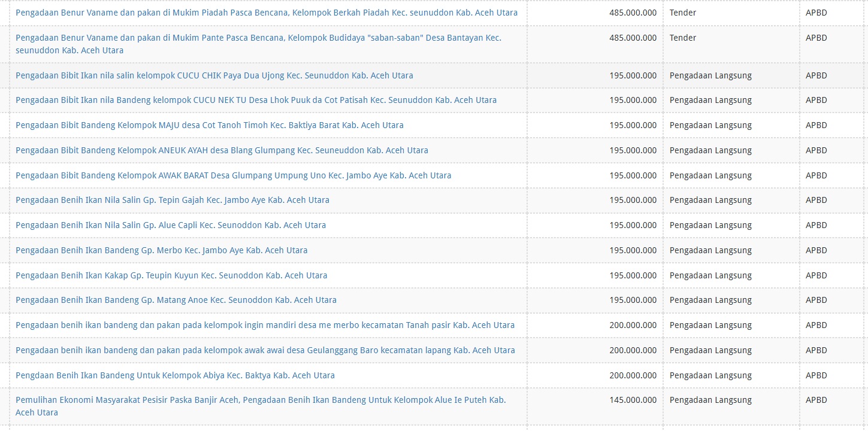The image size is (868, 431).
Task: View the Nila Salin Gp. Alue Capli entry
Action: coord(171,225)
